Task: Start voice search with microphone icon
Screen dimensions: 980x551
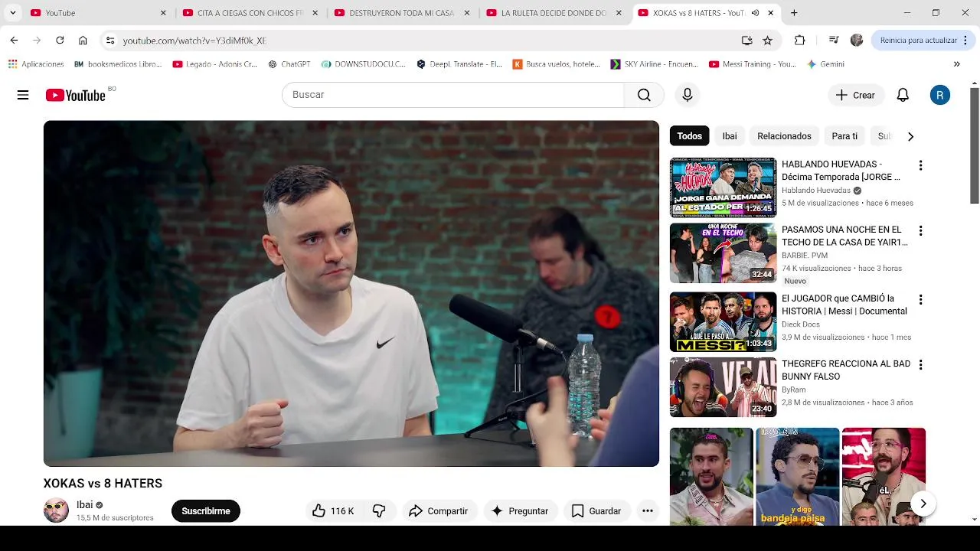Action: pyautogui.click(x=688, y=95)
